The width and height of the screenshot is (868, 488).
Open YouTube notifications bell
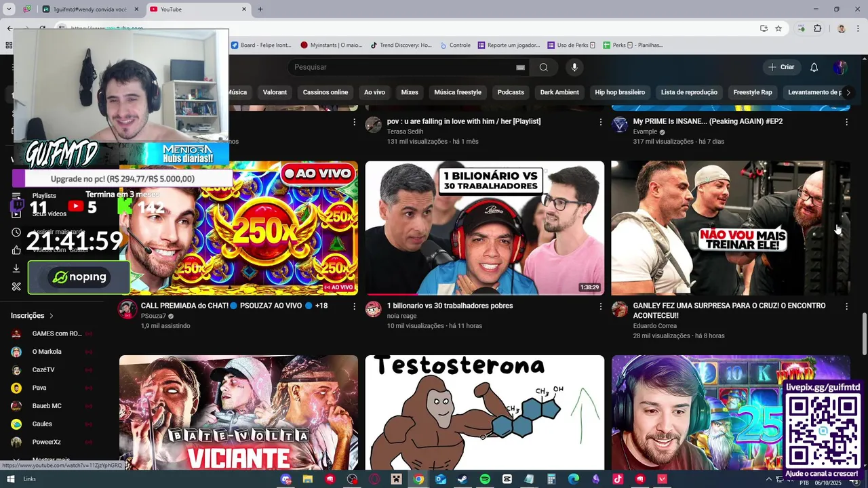pyautogui.click(x=814, y=67)
